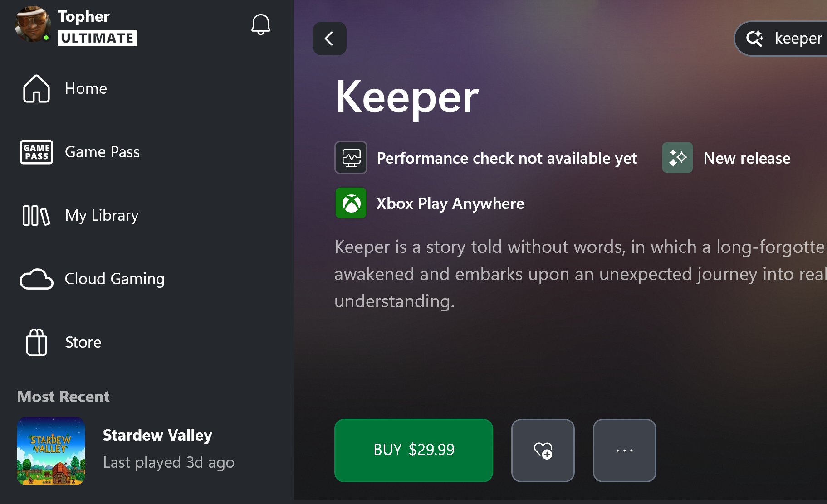Click the keeper search field
Viewport: 827px width, 504px height.
(798, 39)
